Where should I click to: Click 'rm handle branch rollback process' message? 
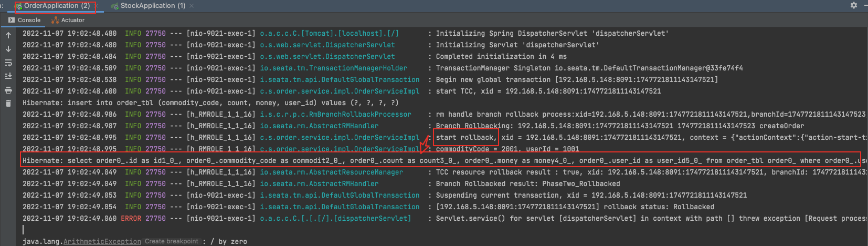651,114
